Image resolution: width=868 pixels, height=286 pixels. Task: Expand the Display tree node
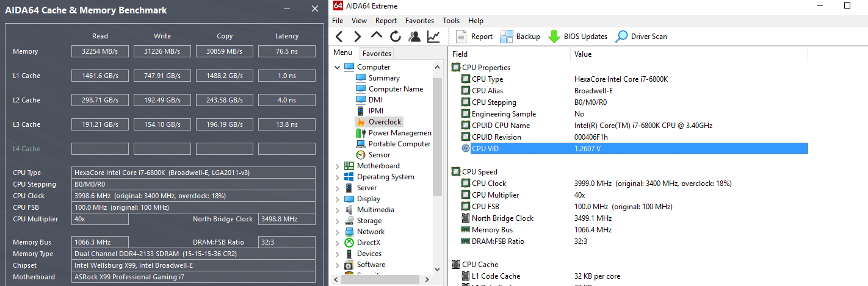(338, 199)
